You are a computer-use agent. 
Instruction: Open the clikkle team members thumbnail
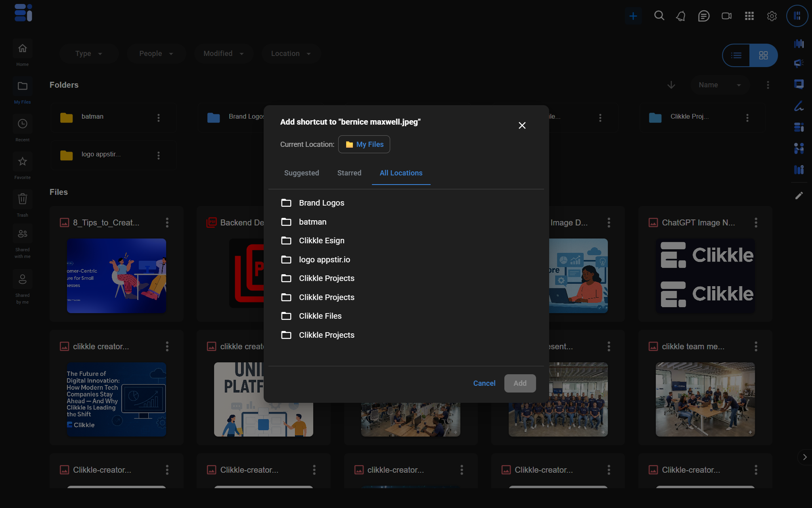705,399
